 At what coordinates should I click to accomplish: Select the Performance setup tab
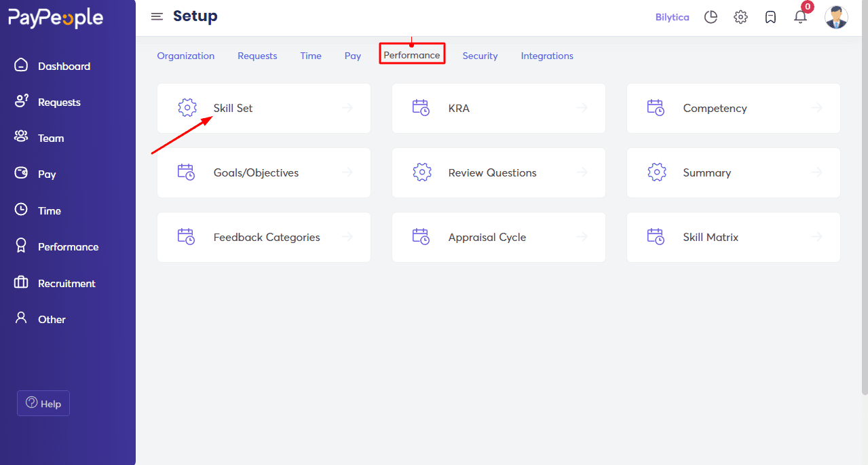tap(412, 55)
